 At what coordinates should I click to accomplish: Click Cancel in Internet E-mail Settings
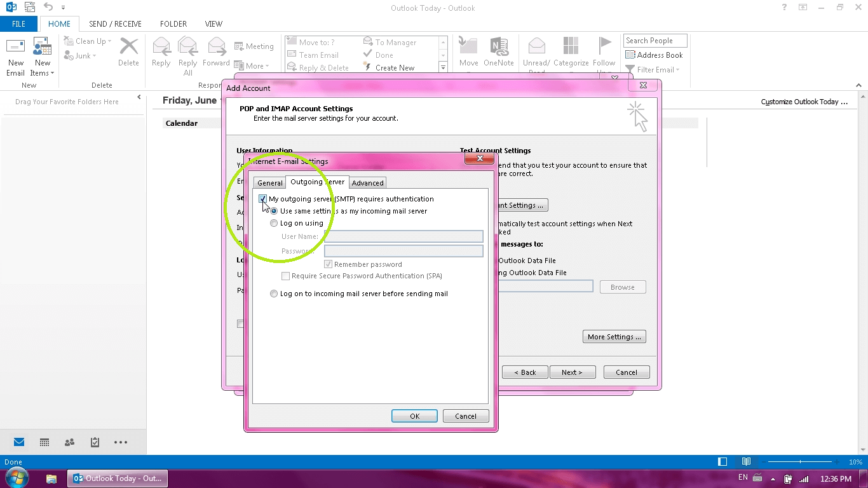click(x=466, y=416)
